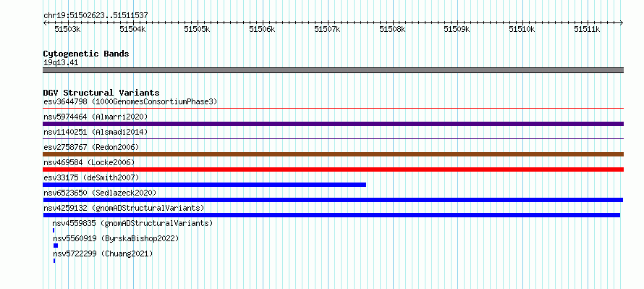Click the brown esv2758767 variant bar
The image size is (644, 289).
click(x=333, y=154)
